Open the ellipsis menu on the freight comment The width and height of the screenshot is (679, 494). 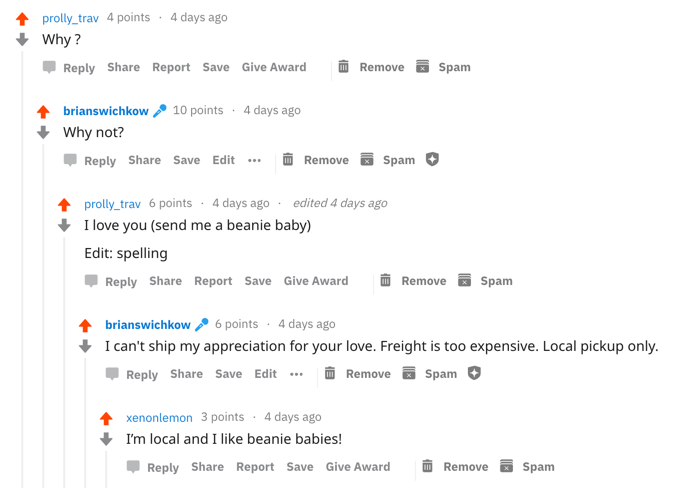[x=296, y=374]
